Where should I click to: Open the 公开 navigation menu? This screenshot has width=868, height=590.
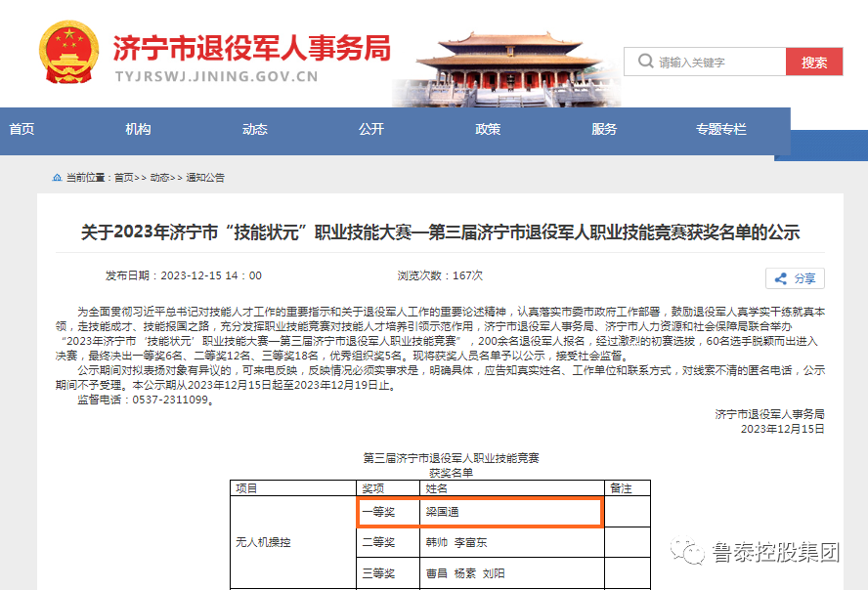370,128
